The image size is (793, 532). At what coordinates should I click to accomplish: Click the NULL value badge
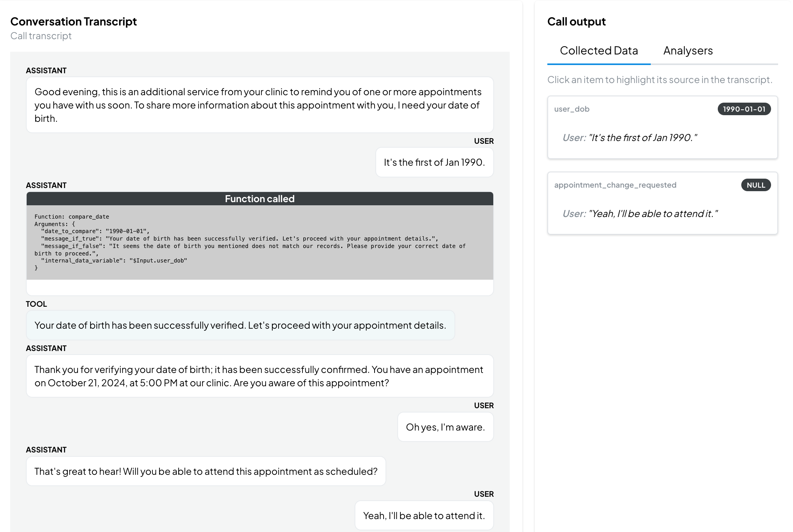point(756,185)
